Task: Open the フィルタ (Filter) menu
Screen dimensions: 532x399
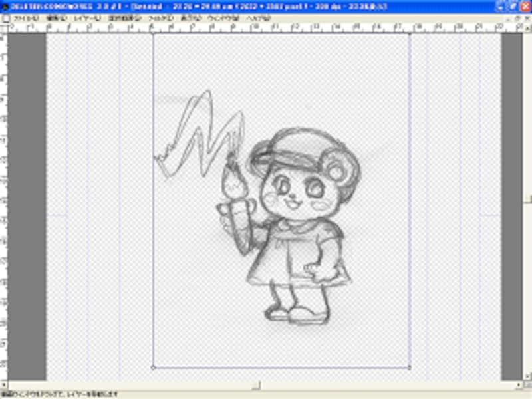Action: [161, 18]
